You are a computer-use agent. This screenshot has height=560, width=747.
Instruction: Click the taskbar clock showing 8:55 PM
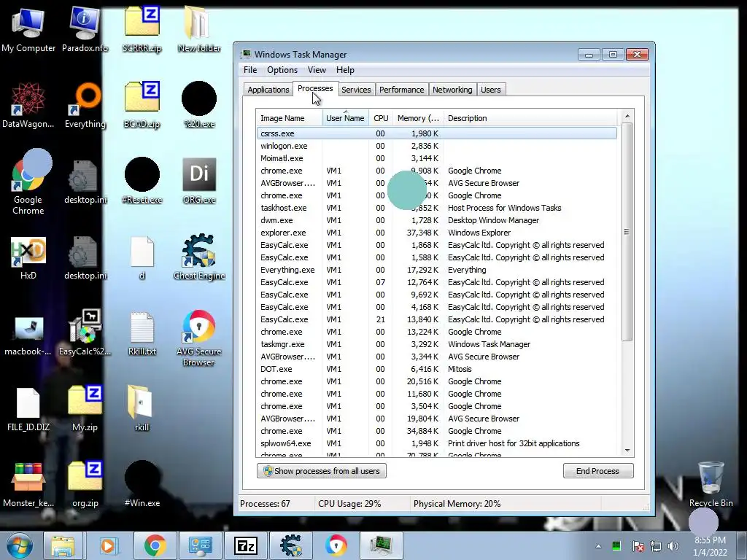pyautogui.click(x=710, y=546)
